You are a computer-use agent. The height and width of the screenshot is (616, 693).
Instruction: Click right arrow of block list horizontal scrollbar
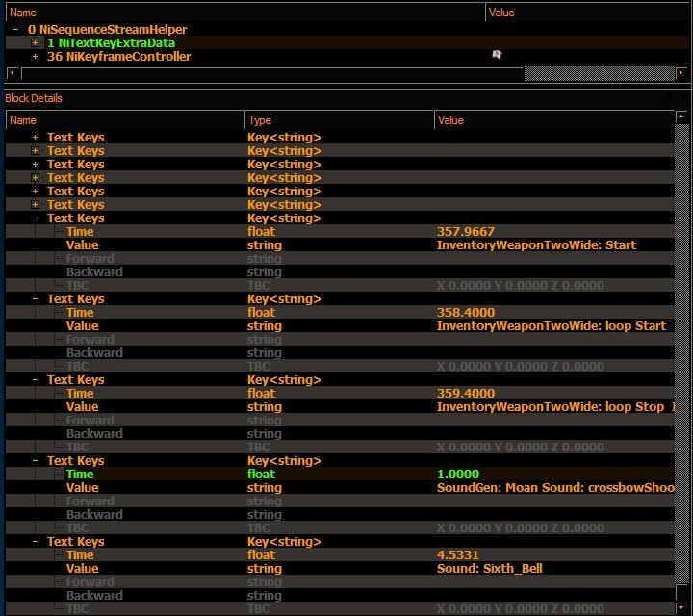681,73
